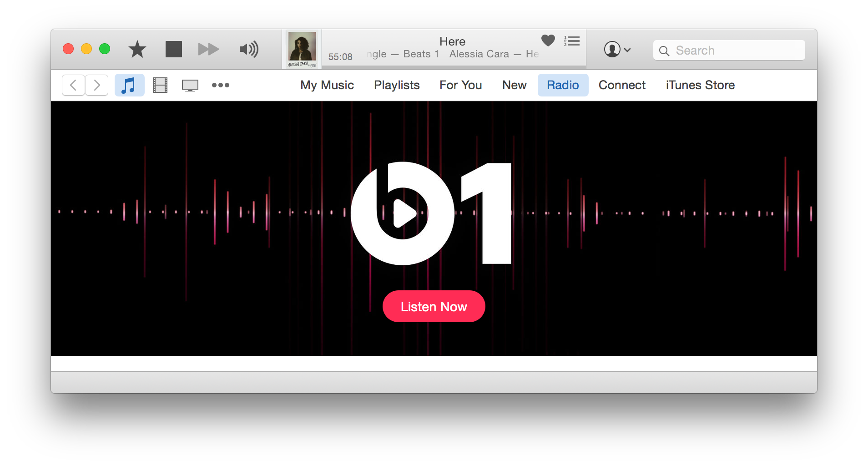Select the Radio tab
This screenshot has width=868, height=466.
point(563,85)
